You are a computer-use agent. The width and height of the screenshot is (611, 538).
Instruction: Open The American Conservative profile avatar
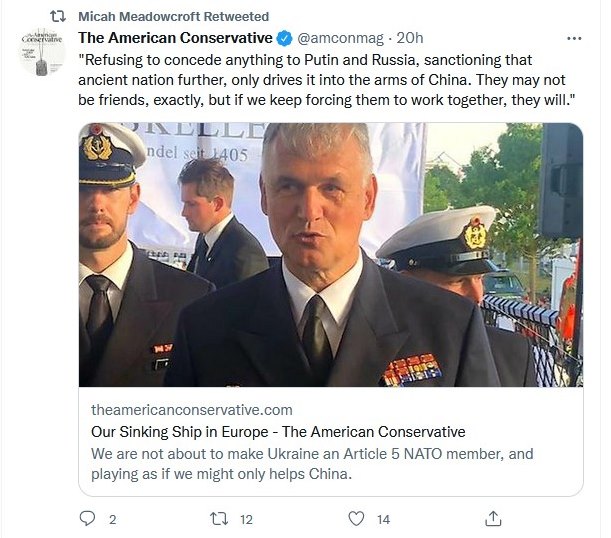tap(42, 51)
